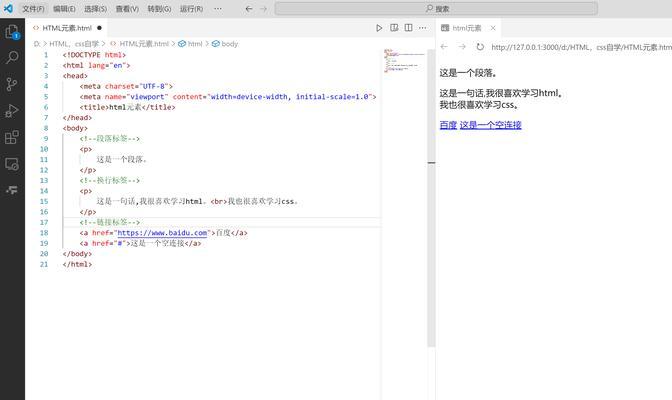Click the preview back navigation arrow
Image resolution: width=672 pixels, height=400 pixels.
[444, 47]
